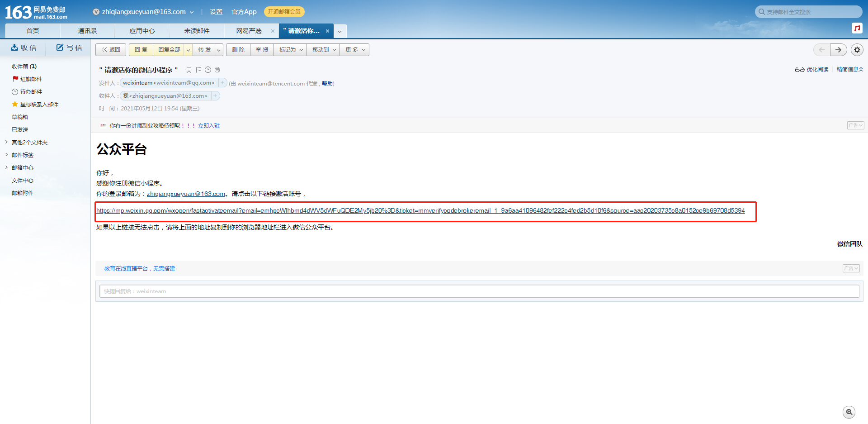Image resolution: width=868 pixels, height=424 pixels.
Task: Click the 帮助 help link
Action: pyautogui.click(x=327, y=84)
